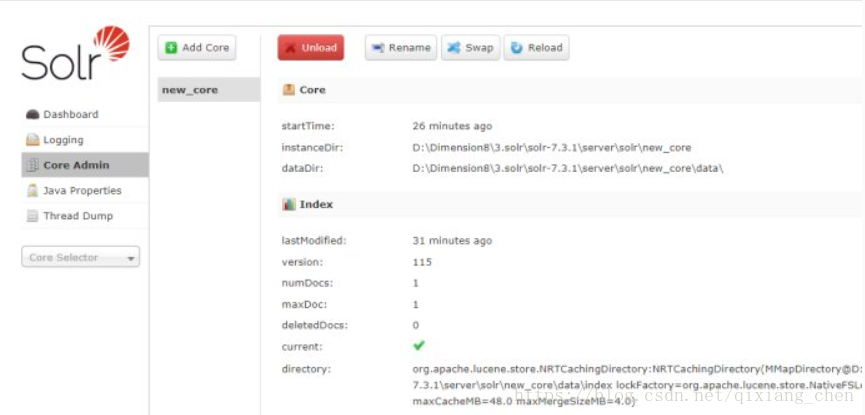Screen dimensions: 865x415
Task: Open the Dashboard page
Action: coord(84,114)
